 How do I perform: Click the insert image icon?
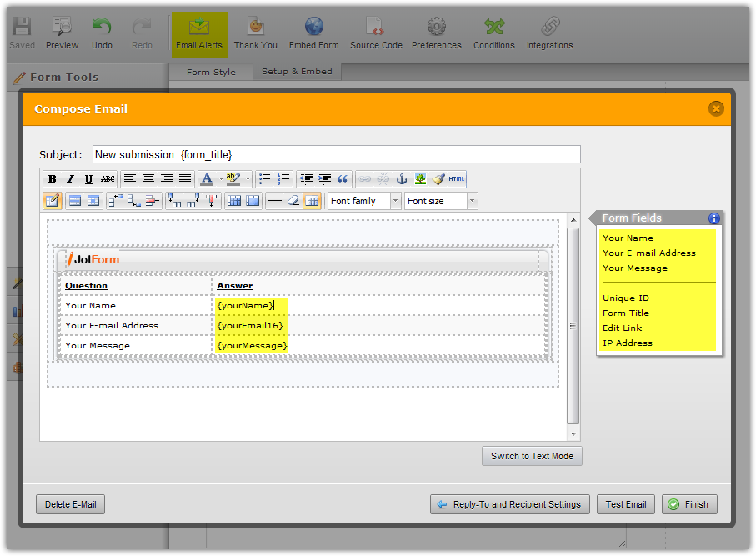pyautogui.click(x=420, y=179)
